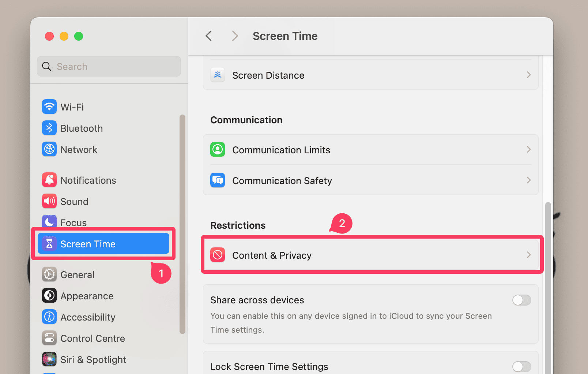Screen dimensions: 588x374
Task: Click the Wi-Fi icon in sidebar
Action: pyautogui.click(x=49, y=107)
